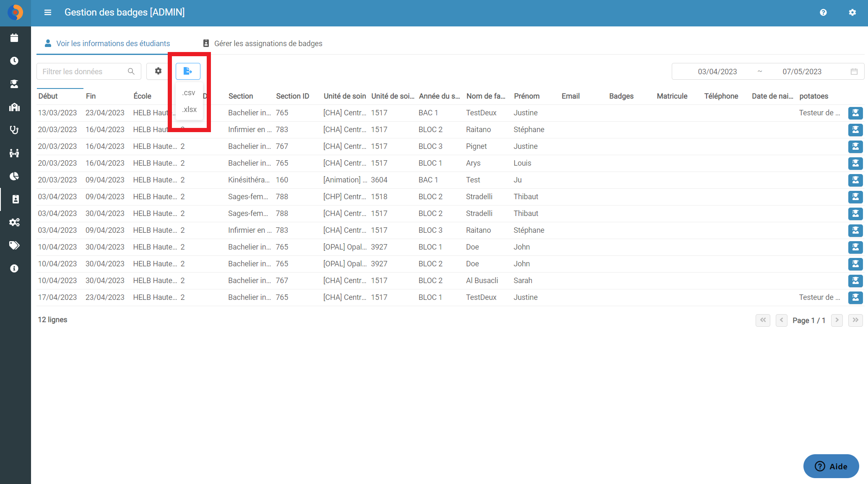
Task: Sort the table by the Début column
Action: point(48,96)
